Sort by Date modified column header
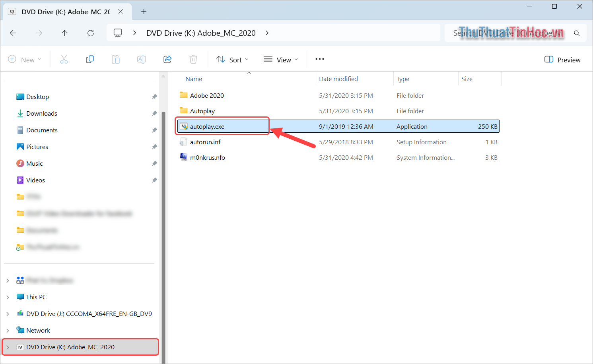The width and height of the screenshot is (593, 364). point(338,79)
